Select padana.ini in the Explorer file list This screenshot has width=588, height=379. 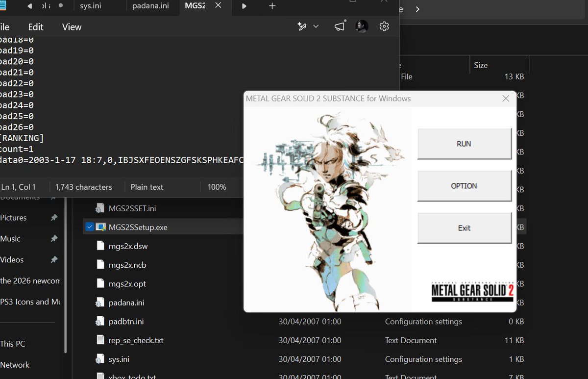click(126, 303)
